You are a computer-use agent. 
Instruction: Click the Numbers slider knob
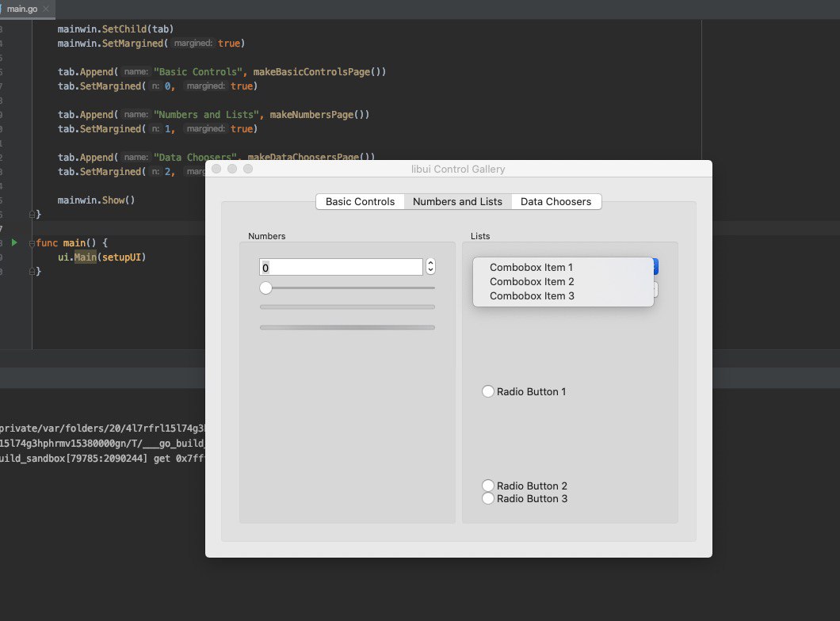point(265,288)
